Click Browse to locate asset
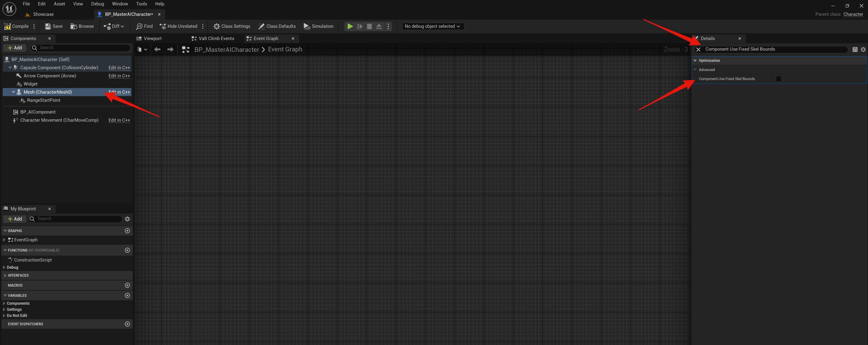Viewport: 868px width, 345px height. (x=82, y=26)
